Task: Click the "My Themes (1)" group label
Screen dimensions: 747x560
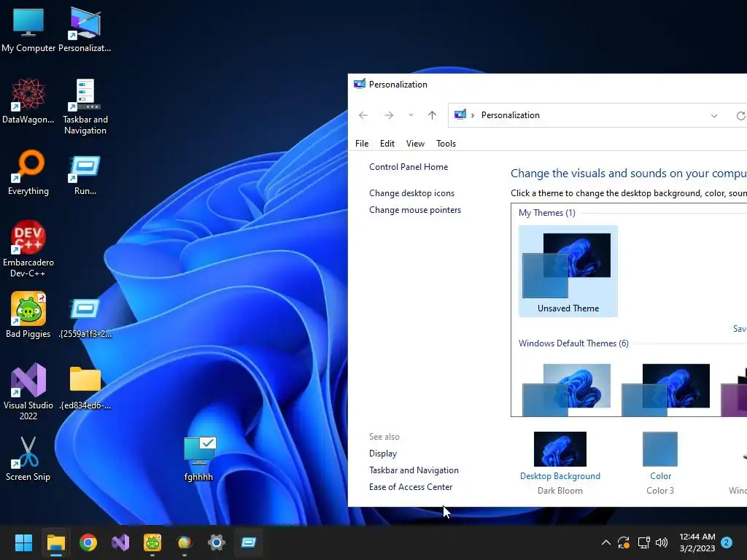Action: point(546,213)
